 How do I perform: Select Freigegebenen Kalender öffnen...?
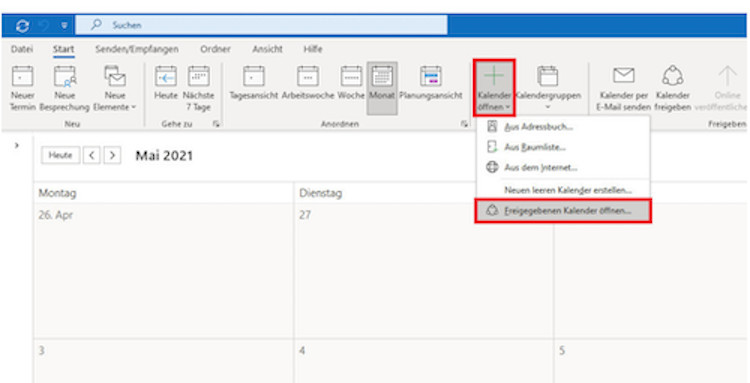563,210
